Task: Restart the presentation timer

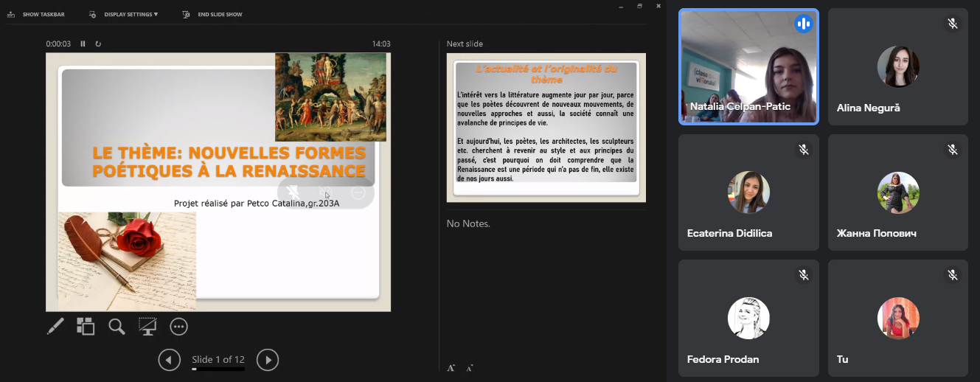Action: [x=98, y=44]
